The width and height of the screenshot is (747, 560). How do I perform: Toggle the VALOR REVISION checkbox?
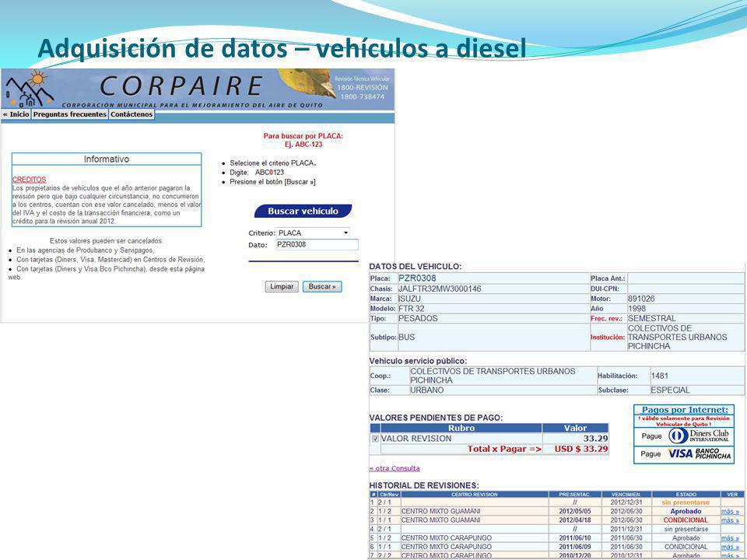click(x=375, y=439)
